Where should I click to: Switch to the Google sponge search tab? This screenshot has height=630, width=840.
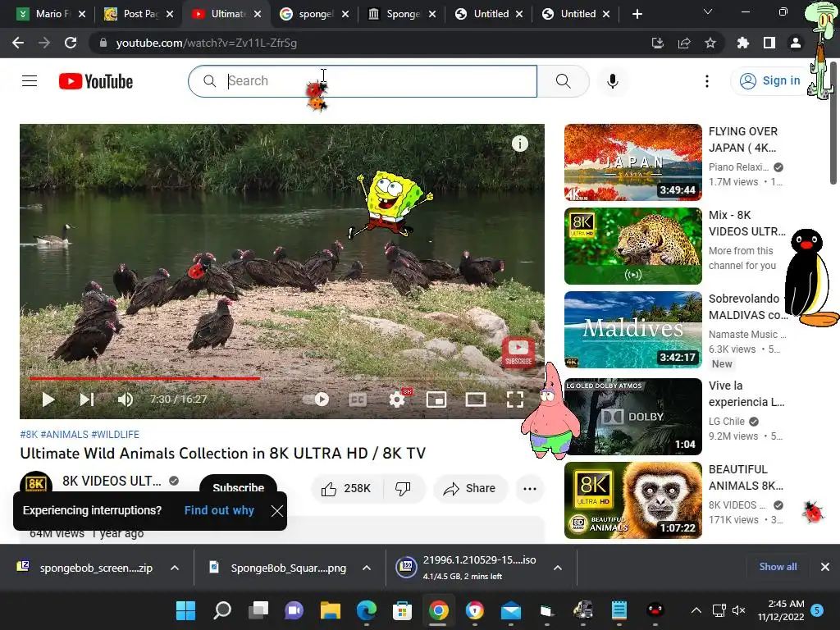click(x=315, y=14)
